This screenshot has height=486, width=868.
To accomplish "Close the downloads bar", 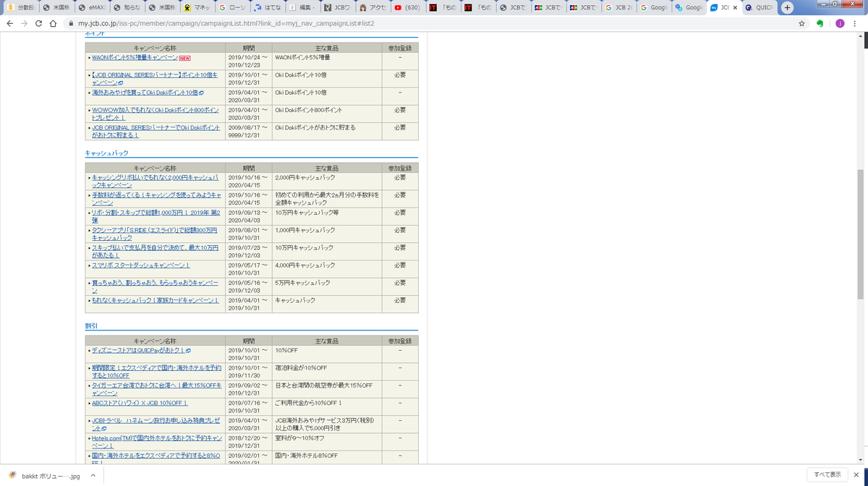I will click(858, 474).
